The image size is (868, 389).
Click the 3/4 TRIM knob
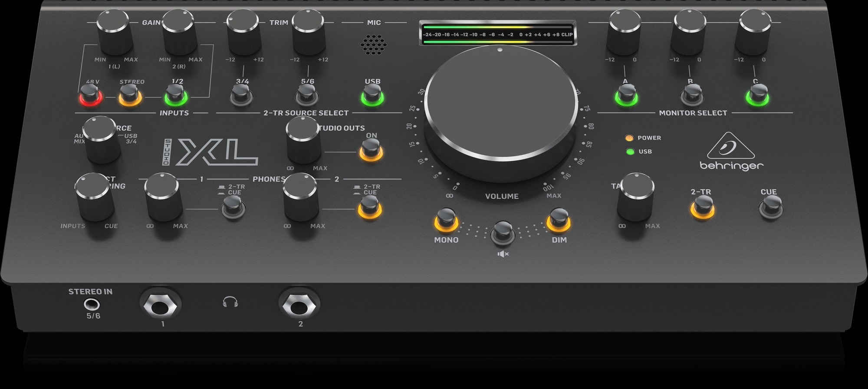pos(244,33)
